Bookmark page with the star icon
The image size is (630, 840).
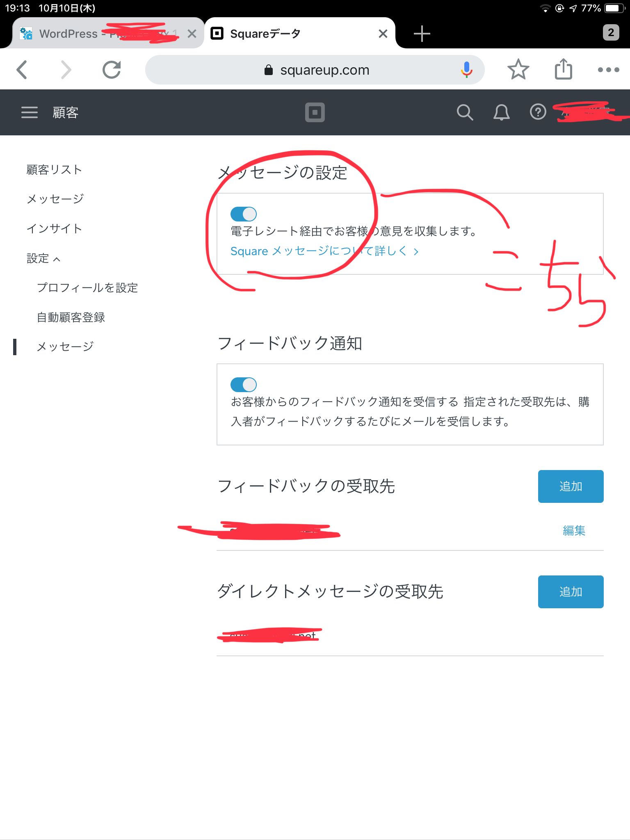pyautogui.click(x=518, y=70)
